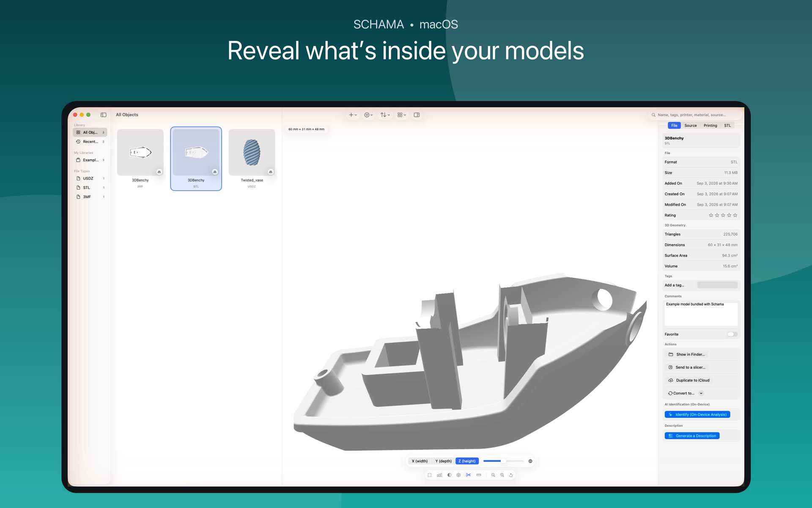
Task: Switch to the Printing tab
Action: [x=710, y=125]
